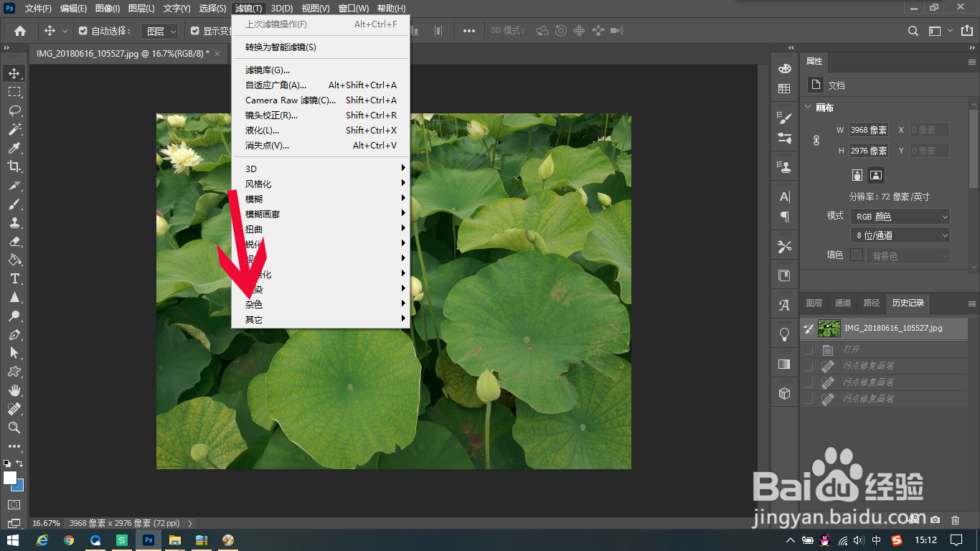
Task: Click the canvas W width field
Action: pos(869,130)
